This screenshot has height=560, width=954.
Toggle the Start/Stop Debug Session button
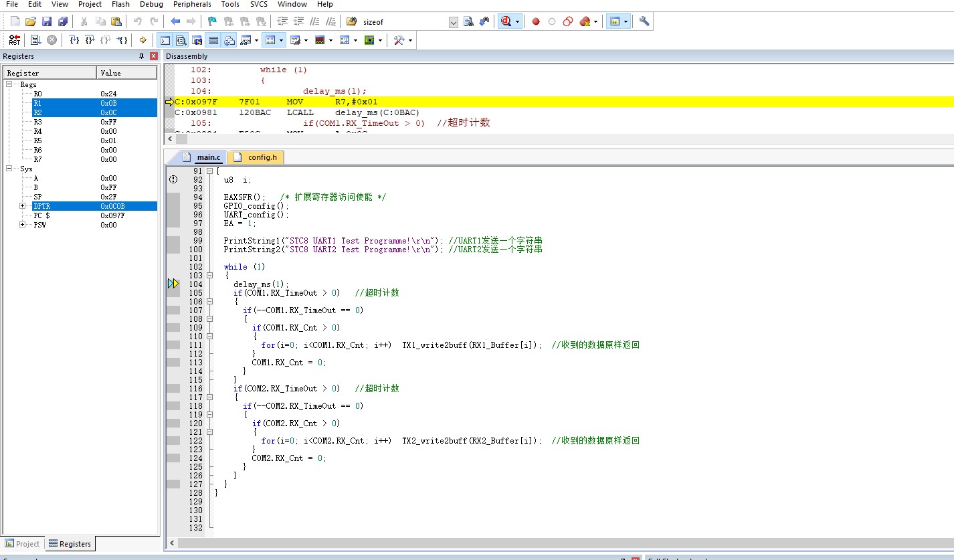coord(506,21)
